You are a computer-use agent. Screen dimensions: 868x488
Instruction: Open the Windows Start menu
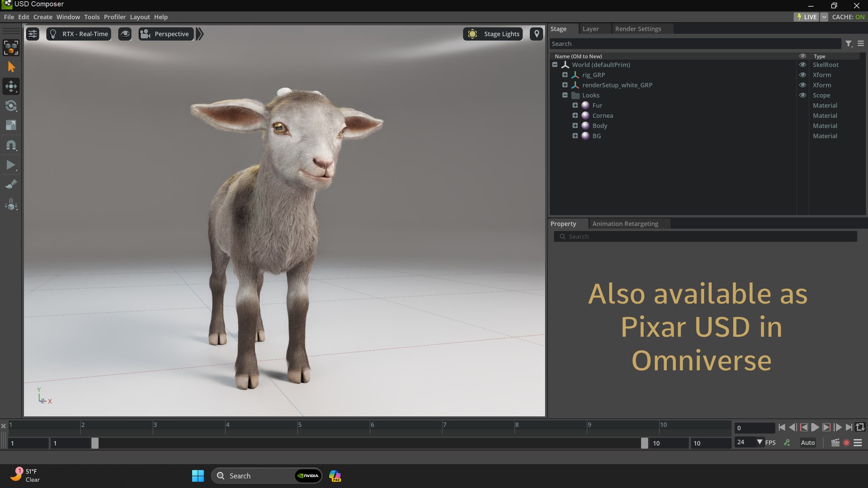198,476
